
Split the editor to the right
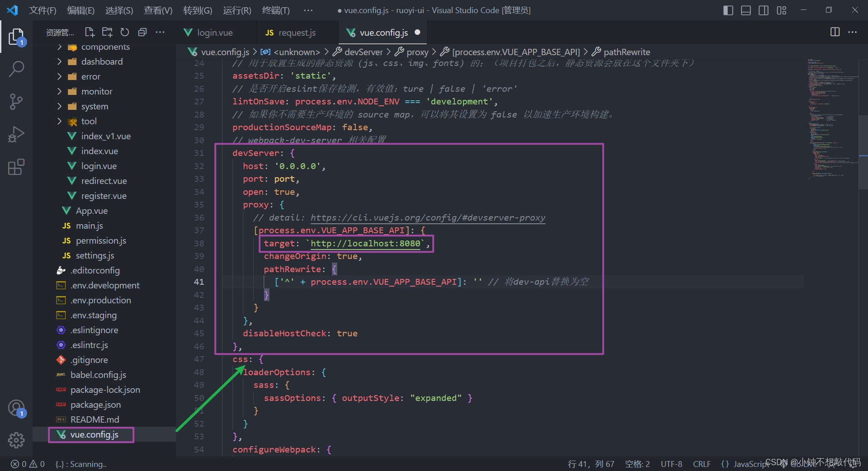835,32
